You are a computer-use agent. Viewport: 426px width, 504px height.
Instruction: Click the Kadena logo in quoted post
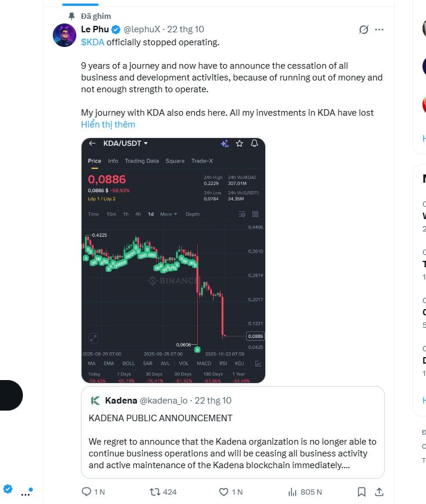click(x=95, y=401)
